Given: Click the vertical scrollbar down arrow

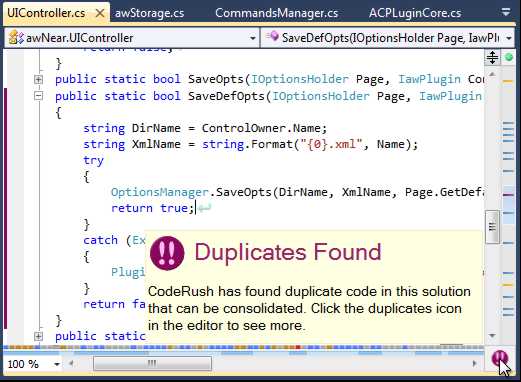Looking at the screenshot, I should (x=492, y=335).
